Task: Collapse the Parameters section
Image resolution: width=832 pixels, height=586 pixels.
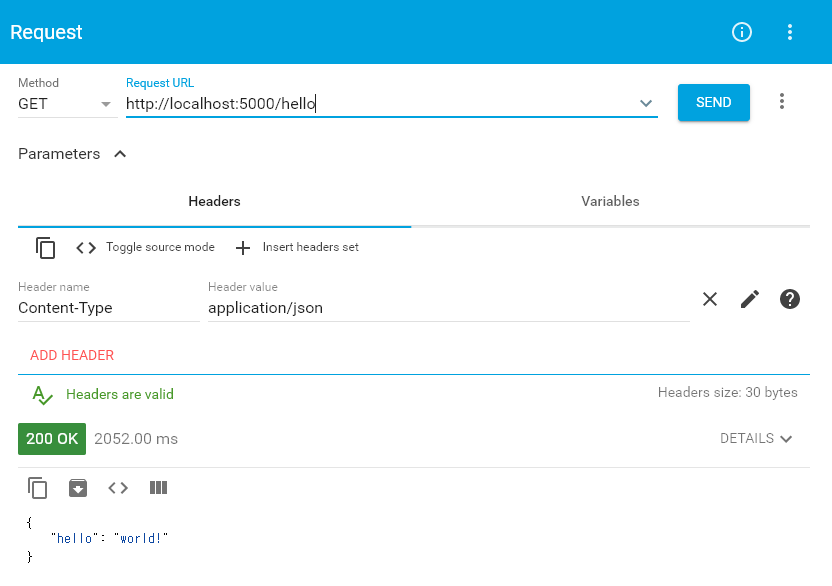Action: pos(72,154)
